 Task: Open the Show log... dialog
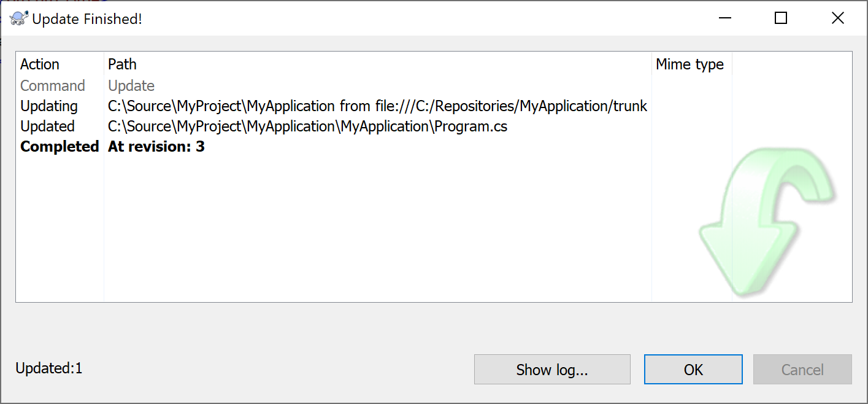[x=552, y=370]
